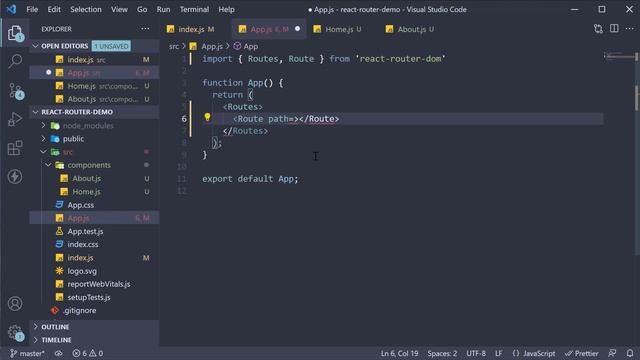Open editor More Actions ellipsis
The width and height of the screenshot is (640, 360).
(x=629, y=29)
